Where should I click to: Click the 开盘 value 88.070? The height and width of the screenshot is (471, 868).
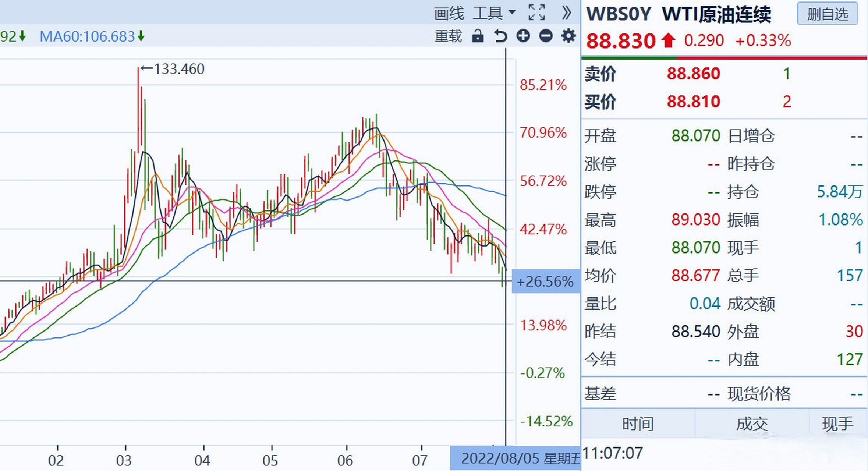point(695,136)
